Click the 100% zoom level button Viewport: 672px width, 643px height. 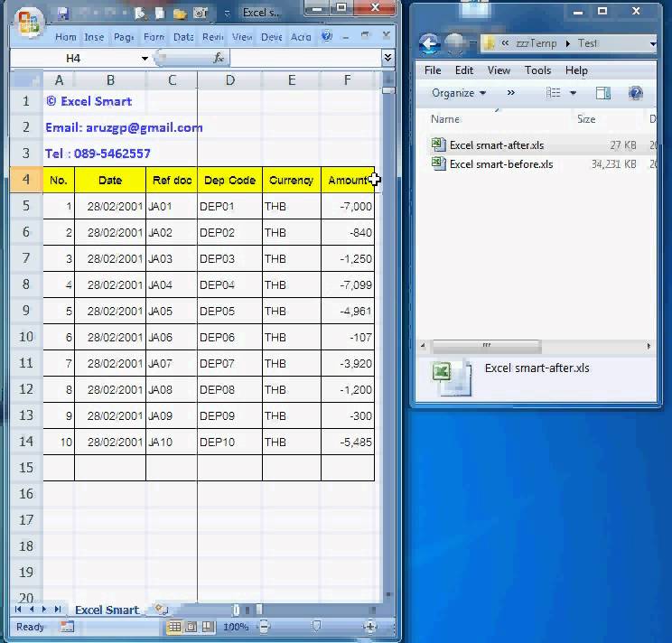click(x=236, y=627)
